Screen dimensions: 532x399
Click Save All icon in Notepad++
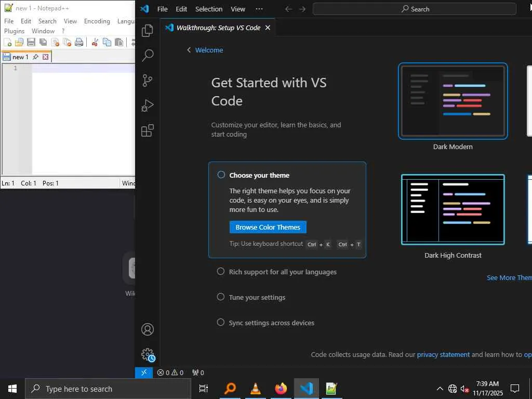43,42
